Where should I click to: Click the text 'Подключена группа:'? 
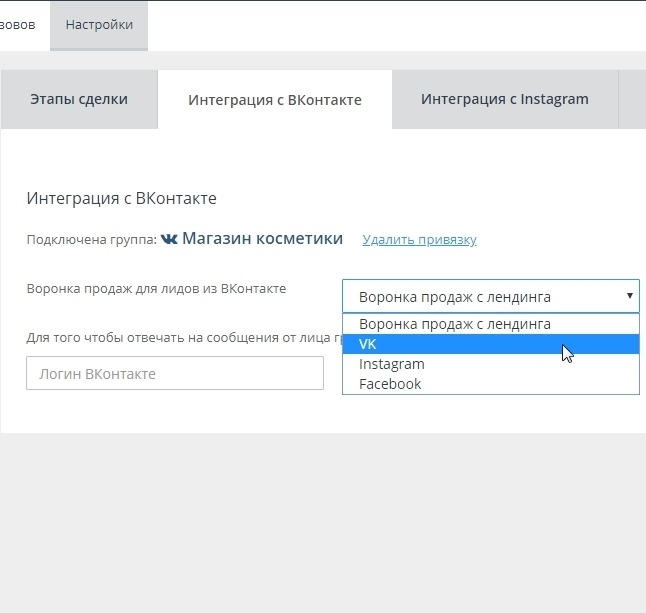tap(92, 240)
